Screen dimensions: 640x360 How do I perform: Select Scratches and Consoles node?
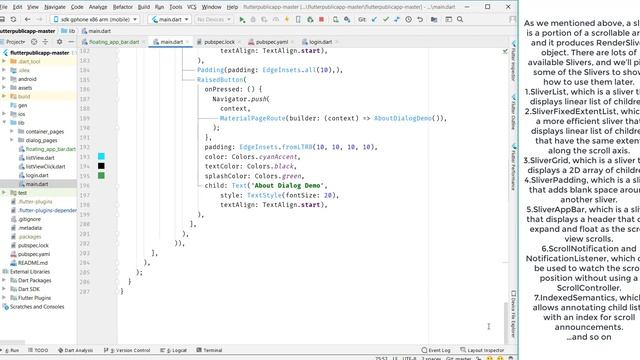pos(37,307)
